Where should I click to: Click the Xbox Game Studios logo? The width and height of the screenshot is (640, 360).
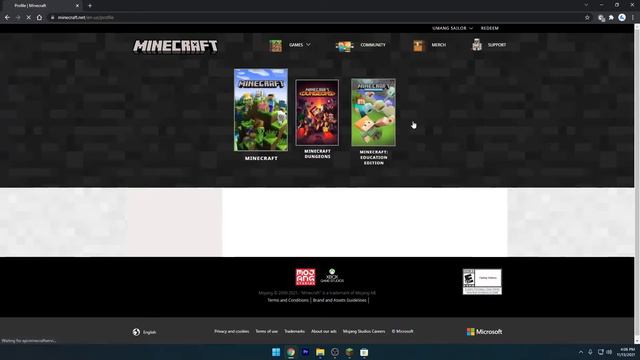[332, 276]
